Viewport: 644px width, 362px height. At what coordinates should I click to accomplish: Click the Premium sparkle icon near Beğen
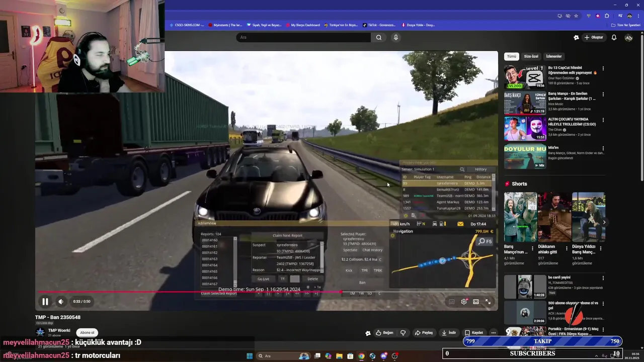click(368, 333)
